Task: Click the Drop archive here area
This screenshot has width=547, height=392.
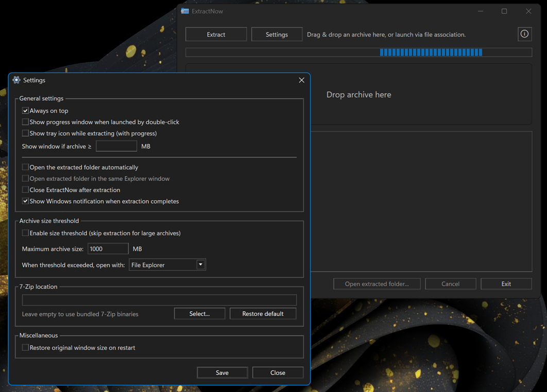Action: (358, 95)
